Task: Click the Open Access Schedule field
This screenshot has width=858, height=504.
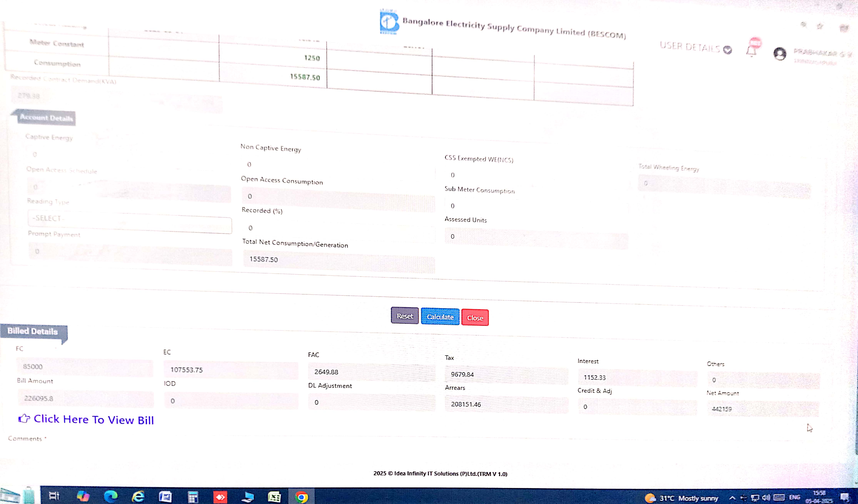Action: point(129,190)
